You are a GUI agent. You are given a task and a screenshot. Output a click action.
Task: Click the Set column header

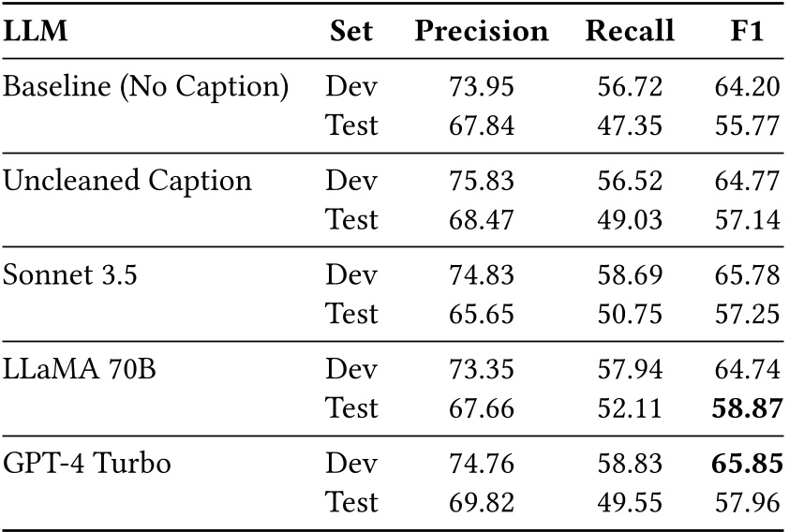[350, 31]
